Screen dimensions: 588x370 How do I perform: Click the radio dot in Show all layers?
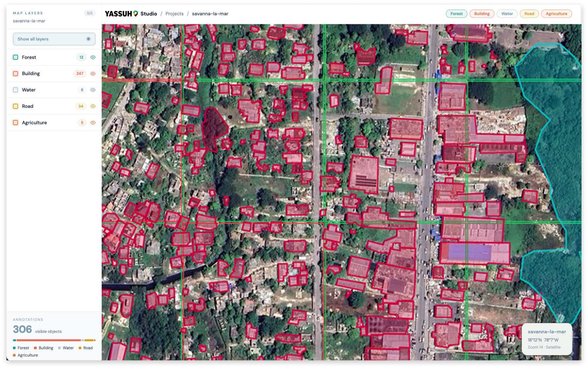click(88, 39)
